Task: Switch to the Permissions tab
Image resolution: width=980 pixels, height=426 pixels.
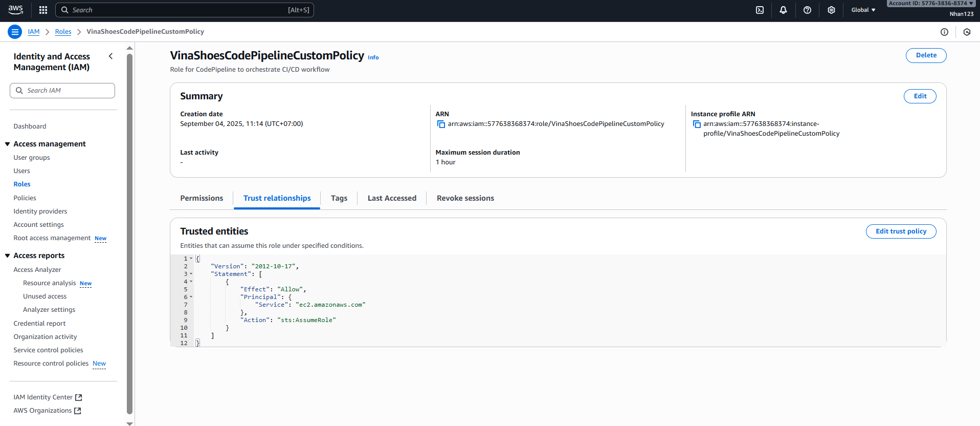Action: click(202, 198)
